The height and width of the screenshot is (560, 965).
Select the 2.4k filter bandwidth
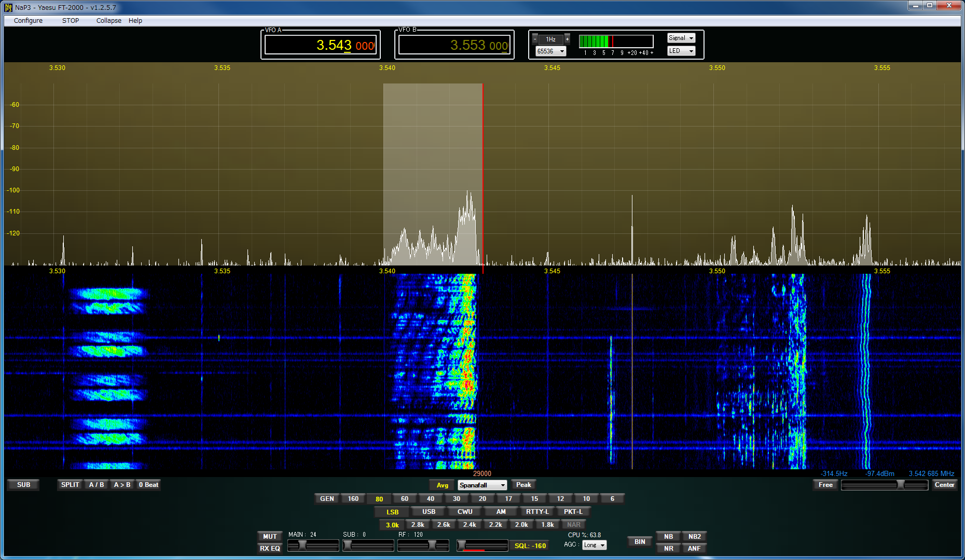pos(470,525)
